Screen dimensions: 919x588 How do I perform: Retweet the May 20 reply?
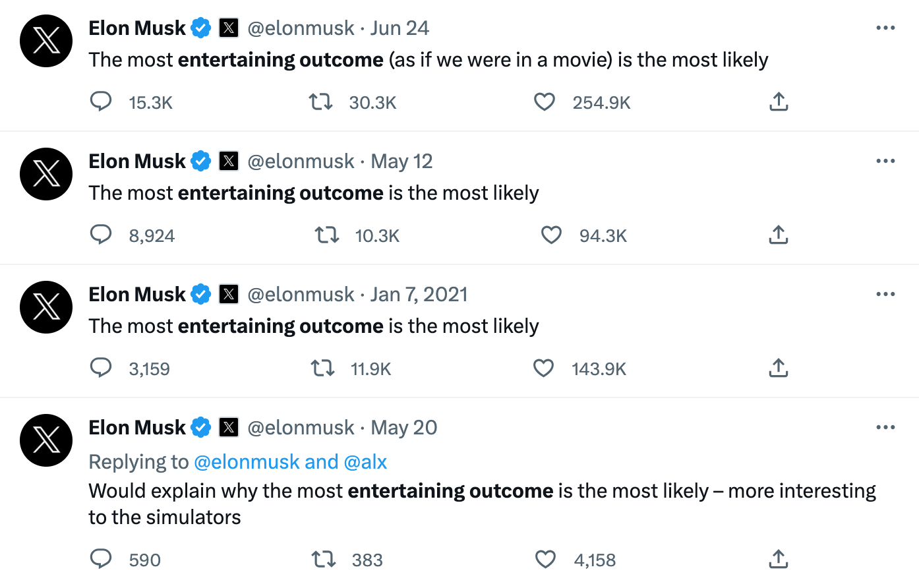pyautogui.click(x=323, y=559)
